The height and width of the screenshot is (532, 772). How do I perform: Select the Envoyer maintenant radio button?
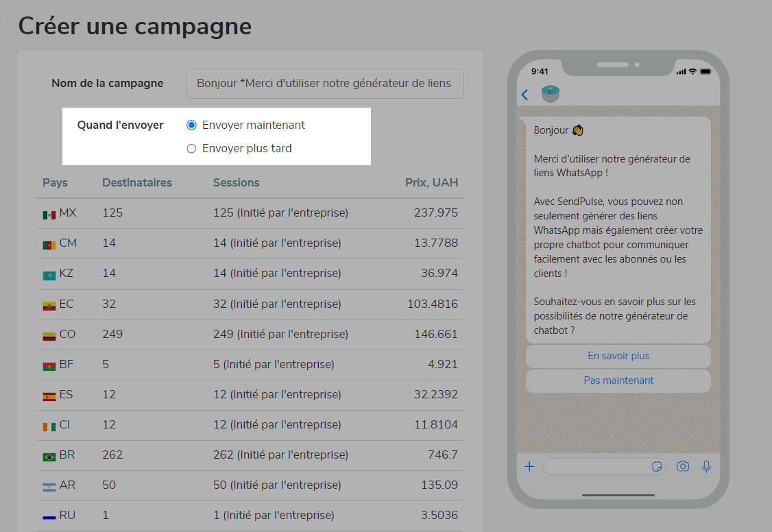coord(191,125)
